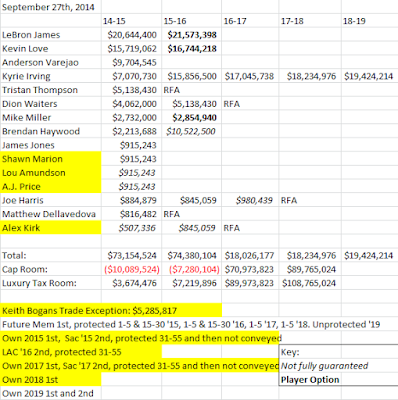Select luxury tax room $108,765,024
This screenshot has height=400, width=398.
tap(309, 283)
